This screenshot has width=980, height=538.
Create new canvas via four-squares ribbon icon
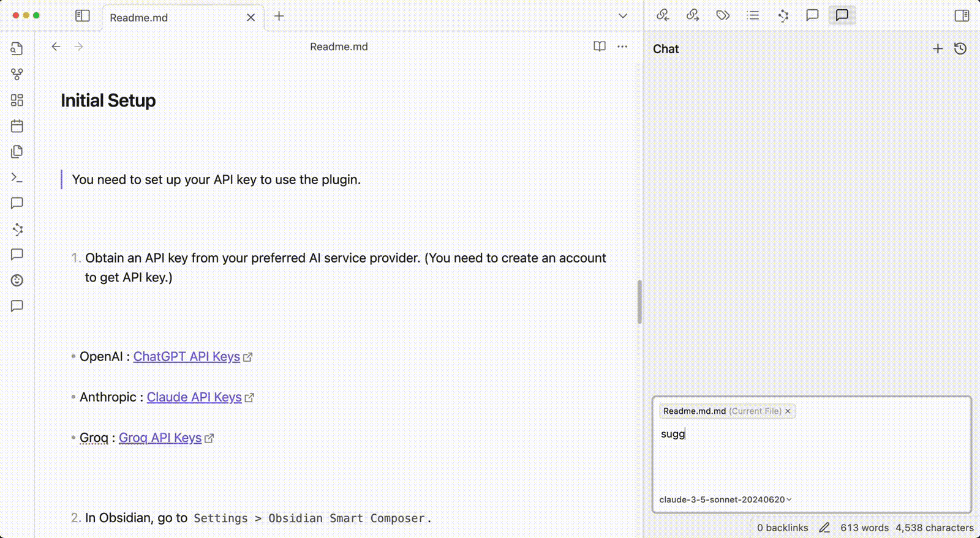coord(17,100)
